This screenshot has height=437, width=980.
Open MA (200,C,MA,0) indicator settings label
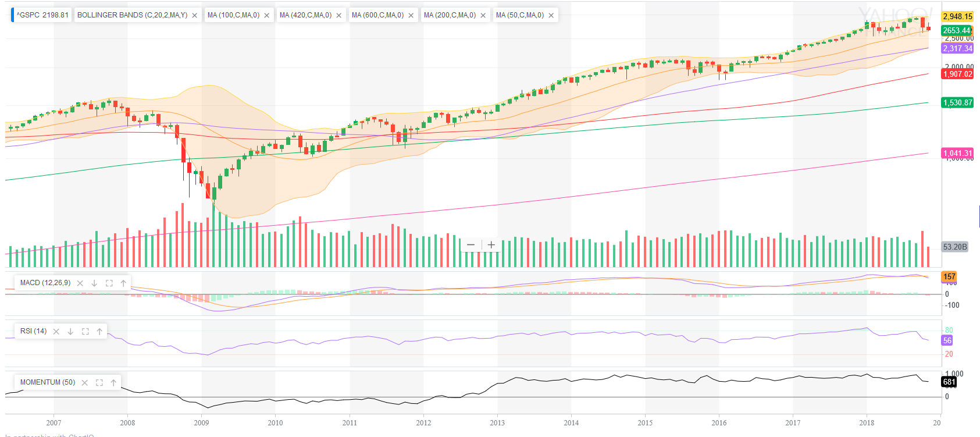click(x=450, y=15)
